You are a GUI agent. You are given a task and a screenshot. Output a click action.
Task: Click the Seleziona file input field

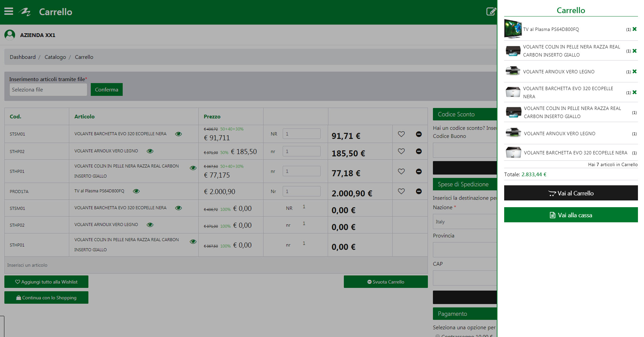coord(48,90)
